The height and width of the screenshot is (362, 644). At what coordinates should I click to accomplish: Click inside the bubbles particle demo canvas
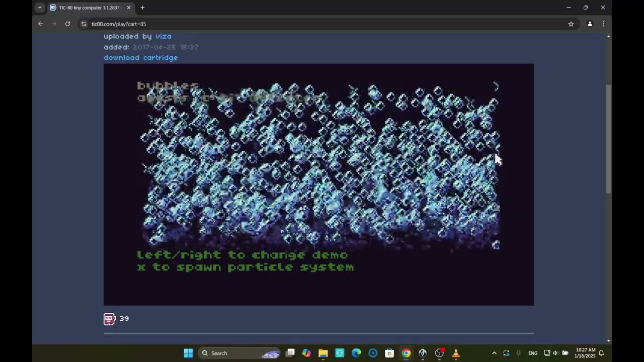pyautogui.click(x=318, y=185)
